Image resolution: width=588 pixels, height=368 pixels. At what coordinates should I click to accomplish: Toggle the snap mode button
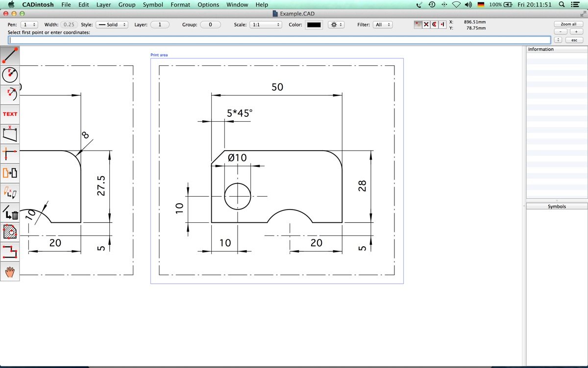pos(417,24)
